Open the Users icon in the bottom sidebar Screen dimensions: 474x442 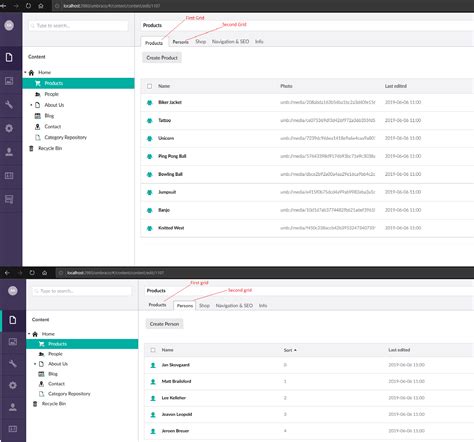tap(13, 407)
